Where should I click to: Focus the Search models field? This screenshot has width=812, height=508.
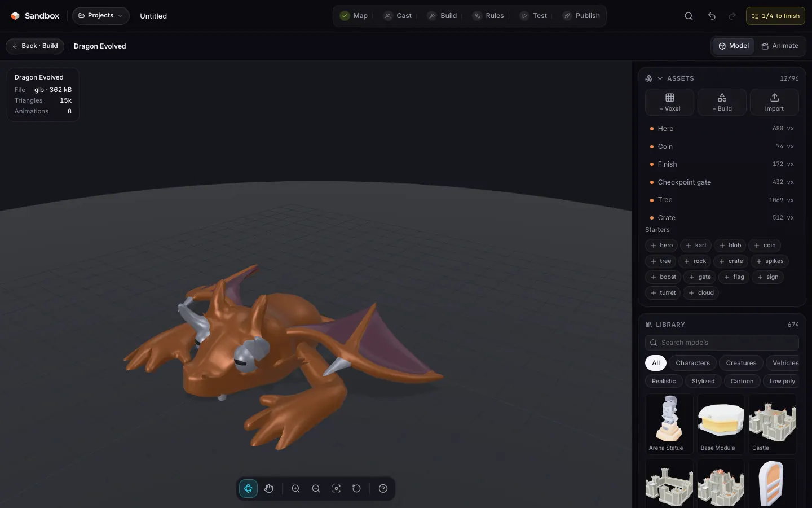(x=722, y=343)
